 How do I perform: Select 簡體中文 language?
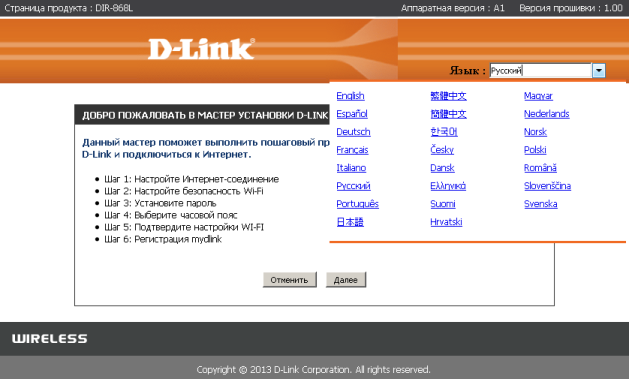point(448,114)
